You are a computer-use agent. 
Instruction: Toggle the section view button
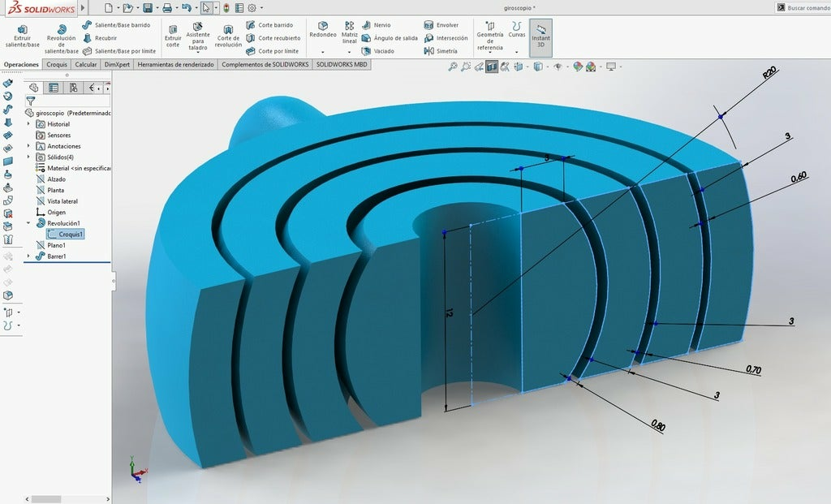point(492,67)
